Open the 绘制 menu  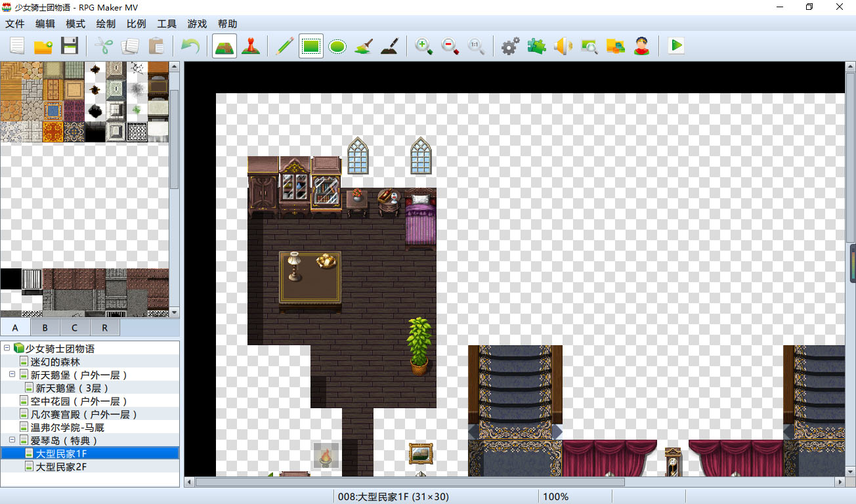pyautogui.click(x=106, y=24)
